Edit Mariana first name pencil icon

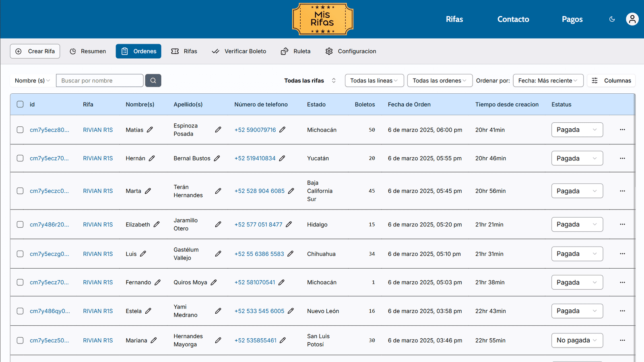(153, 340)
